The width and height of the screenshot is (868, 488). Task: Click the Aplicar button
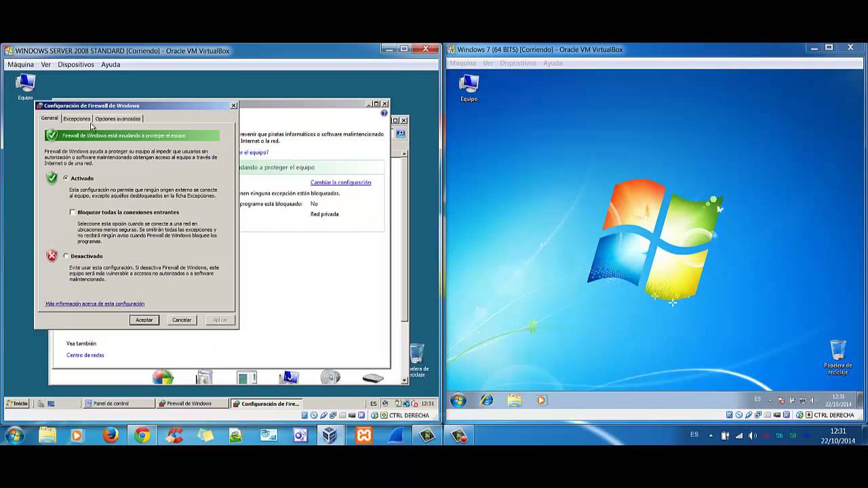click(x=220, y=320)
